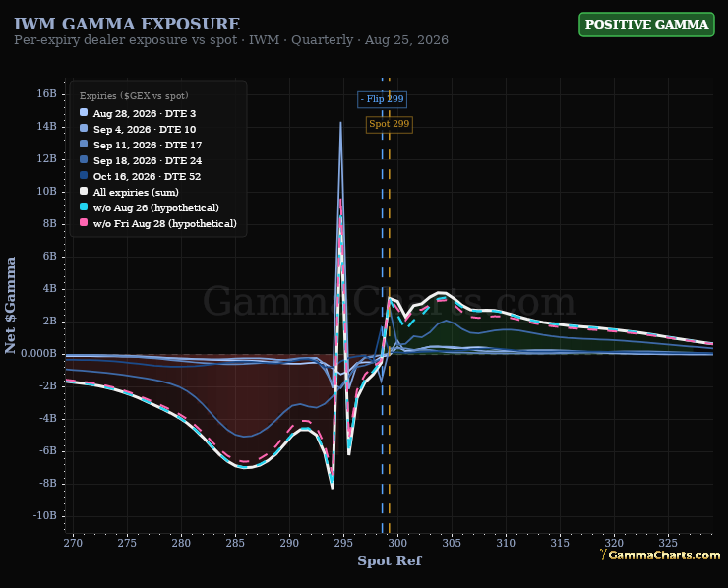728x588 pixels.
Task: Click the cyan w/o Aug 26 swatch
Action: pos(84,207)
